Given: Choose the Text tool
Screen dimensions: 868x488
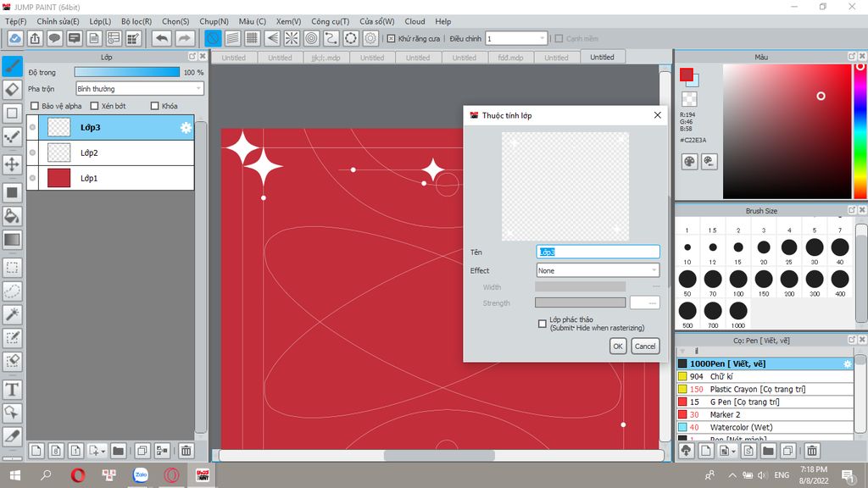Looking at the screenshot, I should click(x=12, y=390).
